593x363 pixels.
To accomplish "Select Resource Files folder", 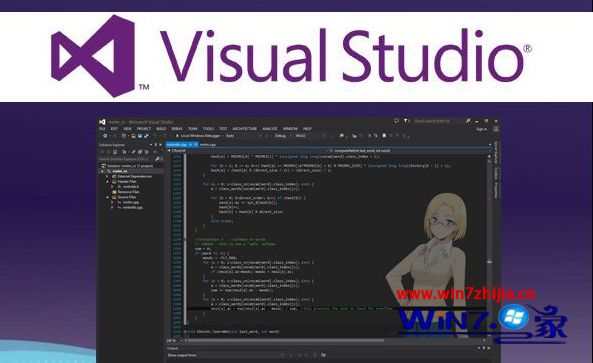I will [x=126, y=192].
